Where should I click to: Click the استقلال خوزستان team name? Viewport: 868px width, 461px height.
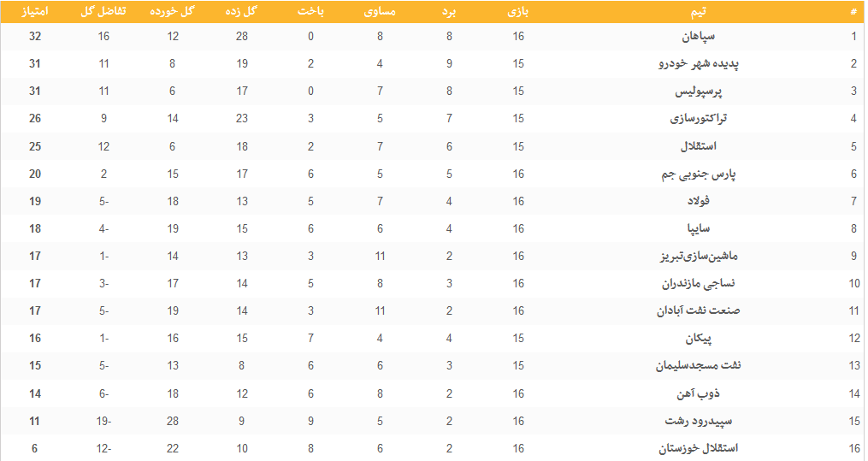coord(699,448)
